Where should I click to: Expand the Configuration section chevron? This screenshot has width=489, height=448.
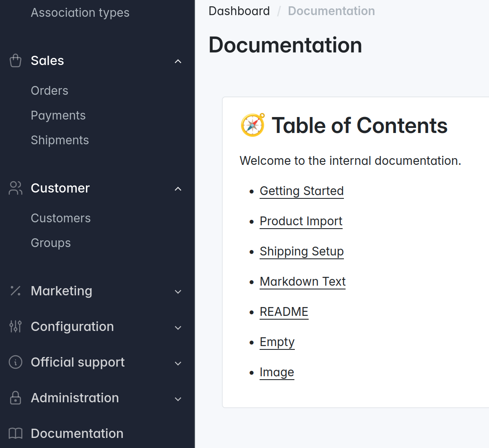(178, 327)
